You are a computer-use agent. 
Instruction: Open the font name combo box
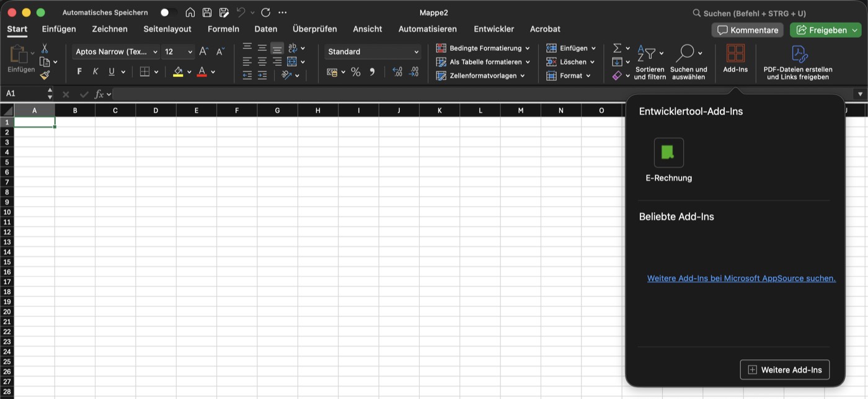(115, 52)
